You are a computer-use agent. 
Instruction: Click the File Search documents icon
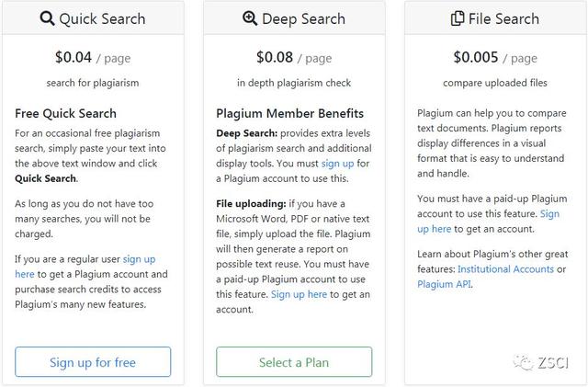(458, 18)
